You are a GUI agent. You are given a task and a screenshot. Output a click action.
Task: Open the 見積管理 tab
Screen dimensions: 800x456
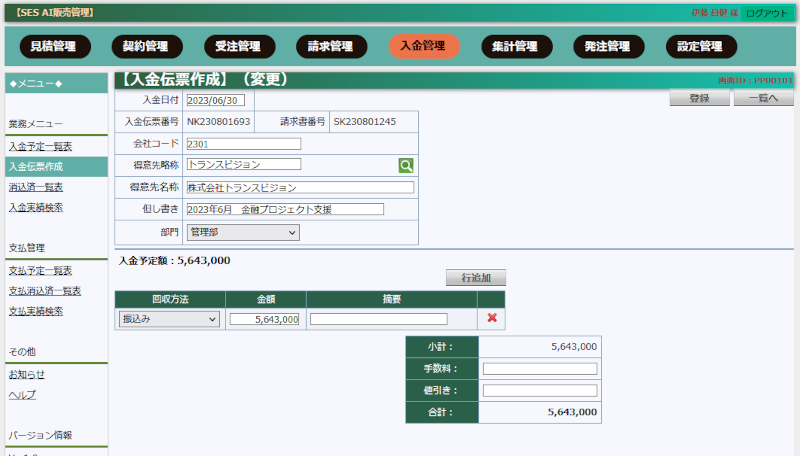click(x=55, y=46)
